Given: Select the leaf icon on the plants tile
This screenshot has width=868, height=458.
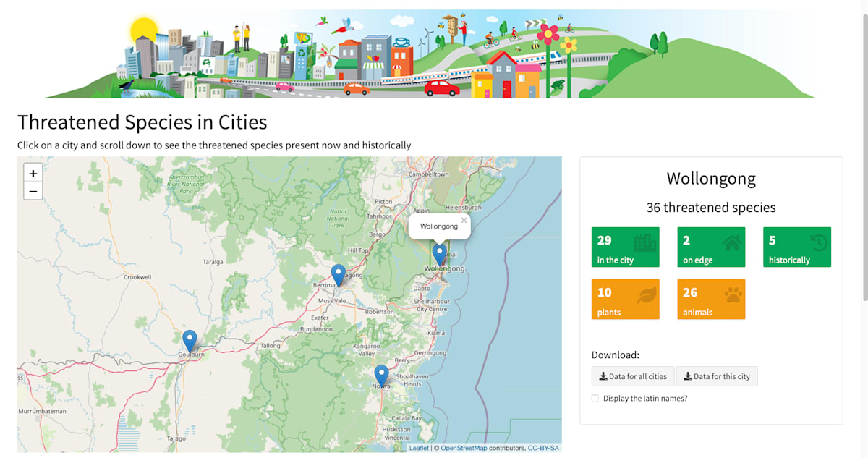Looking at the screenshot, I should 646,294.
